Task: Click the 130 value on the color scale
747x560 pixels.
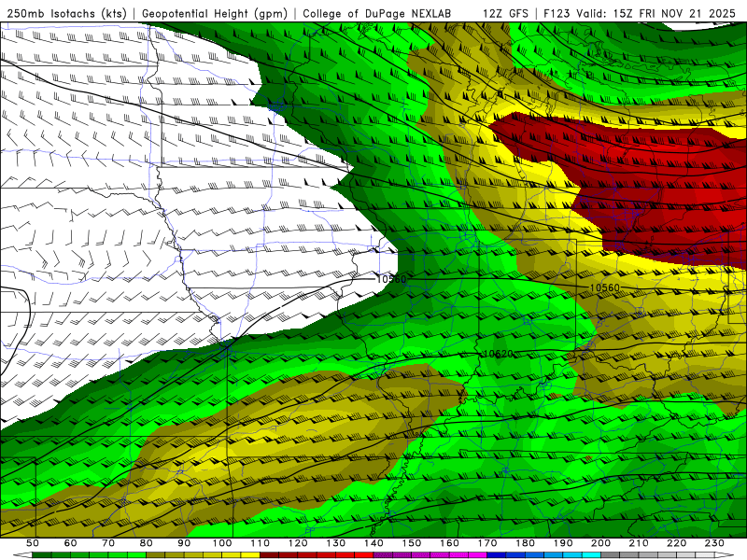Action: click(336, 543)
